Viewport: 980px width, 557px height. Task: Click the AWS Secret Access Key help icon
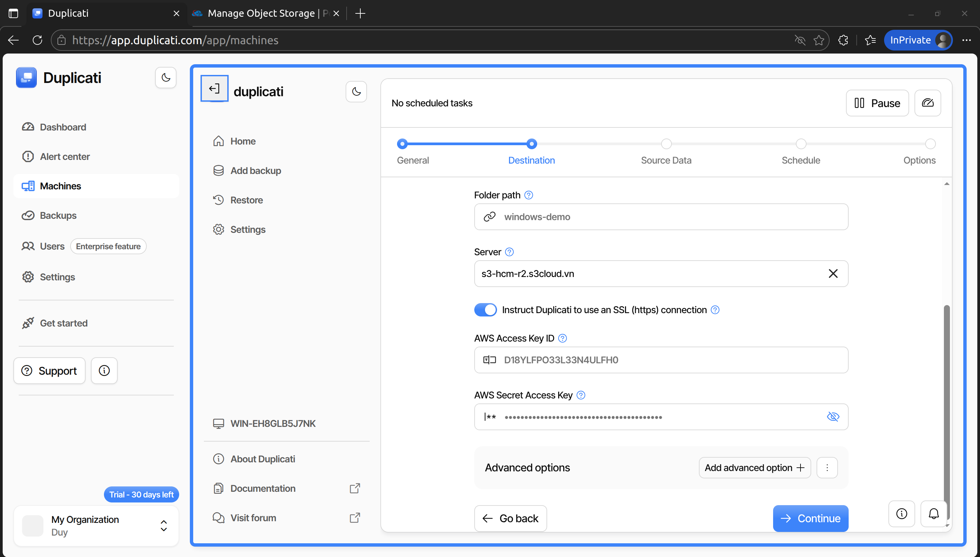(x=581, y=395)
